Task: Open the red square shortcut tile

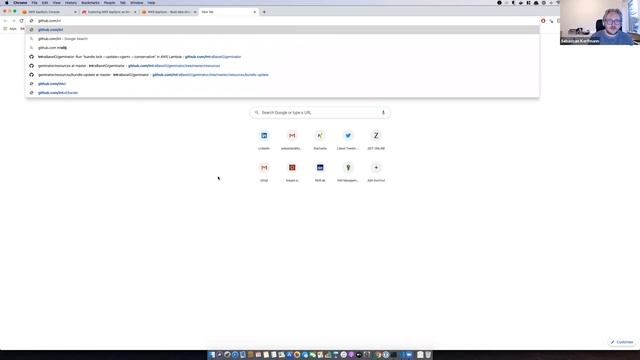Action: pyautogui.click(x=292, y=168)
